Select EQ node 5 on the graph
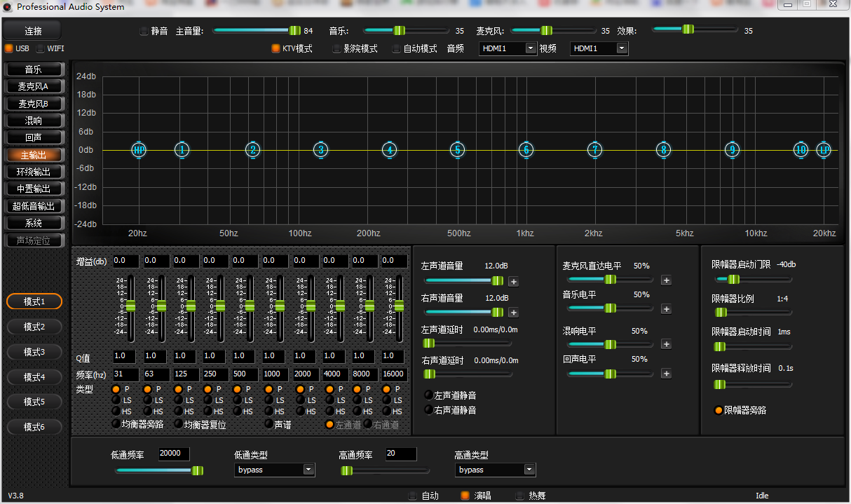The height and width of the screenshot is (504, 851). click(x=457, y=149)
